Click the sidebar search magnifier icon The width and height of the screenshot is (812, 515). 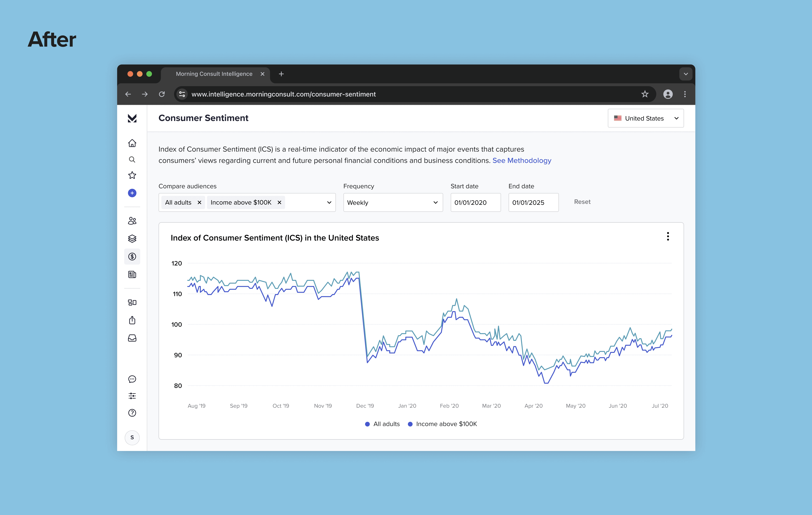(132, 159)
